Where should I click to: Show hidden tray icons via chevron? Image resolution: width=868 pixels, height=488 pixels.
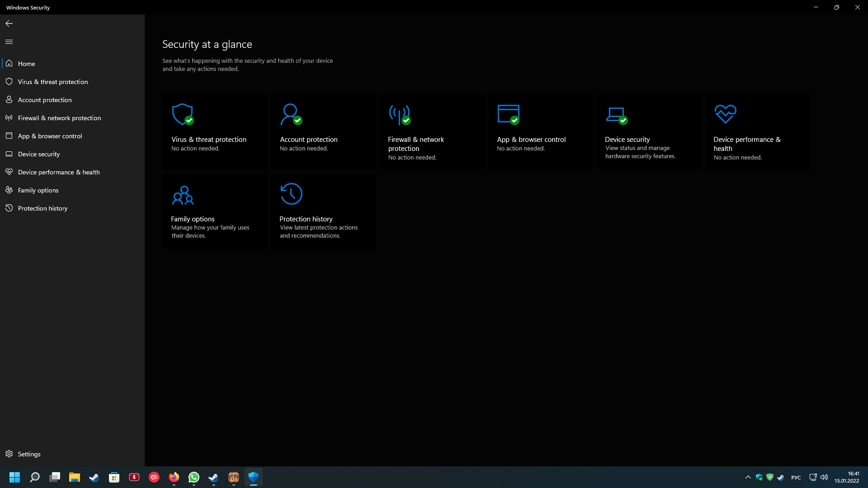748,477
